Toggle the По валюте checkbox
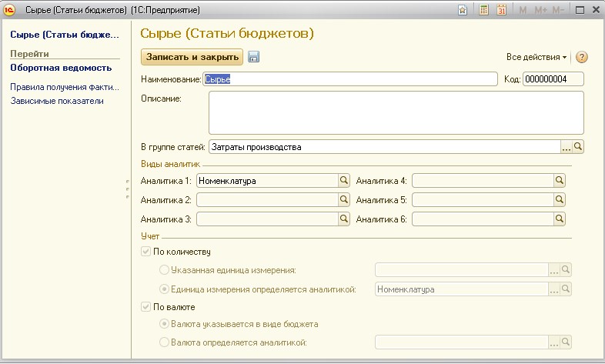605x364 pixels. tap(147, 307)
